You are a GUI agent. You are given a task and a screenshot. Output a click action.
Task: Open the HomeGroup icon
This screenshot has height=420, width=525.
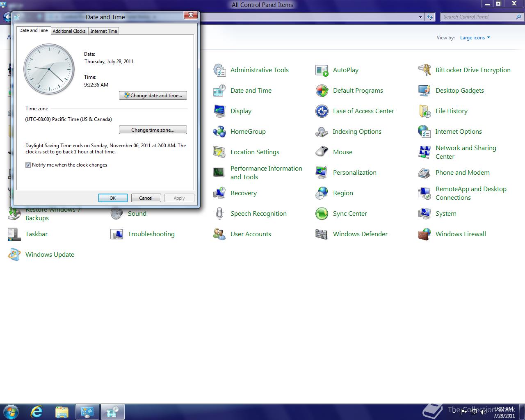click(219, 132)
